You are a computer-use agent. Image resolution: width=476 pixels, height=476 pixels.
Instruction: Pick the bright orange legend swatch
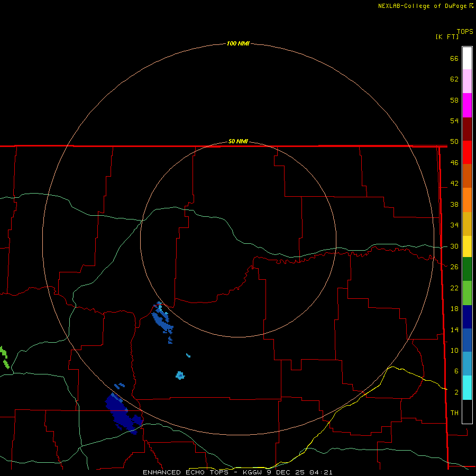coord(467,200)
